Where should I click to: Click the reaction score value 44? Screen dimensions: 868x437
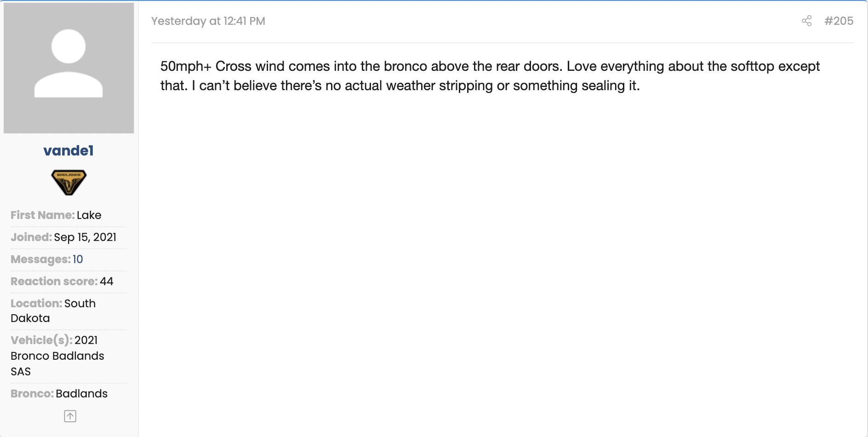pyautogui.click(x=106, y=282)
